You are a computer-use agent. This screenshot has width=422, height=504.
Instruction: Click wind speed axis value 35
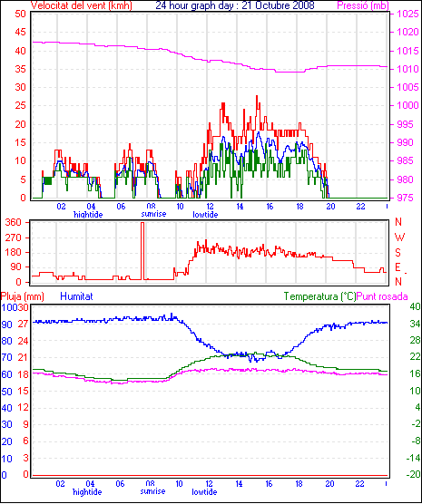(x=20, y=69)
